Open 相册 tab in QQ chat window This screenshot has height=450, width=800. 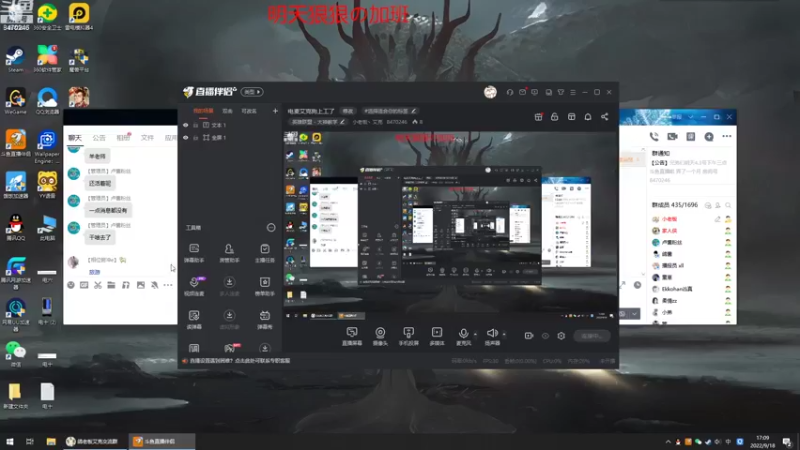pyautogui.click(x=123, y=138)
